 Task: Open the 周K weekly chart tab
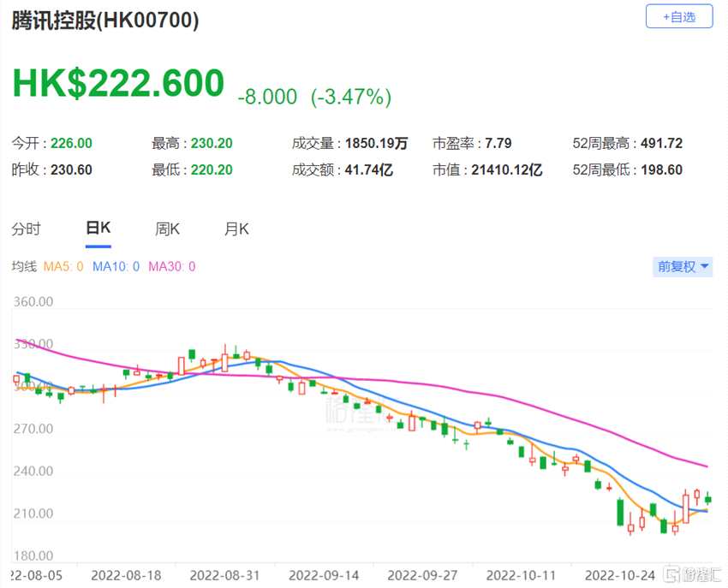coord(167,229)
